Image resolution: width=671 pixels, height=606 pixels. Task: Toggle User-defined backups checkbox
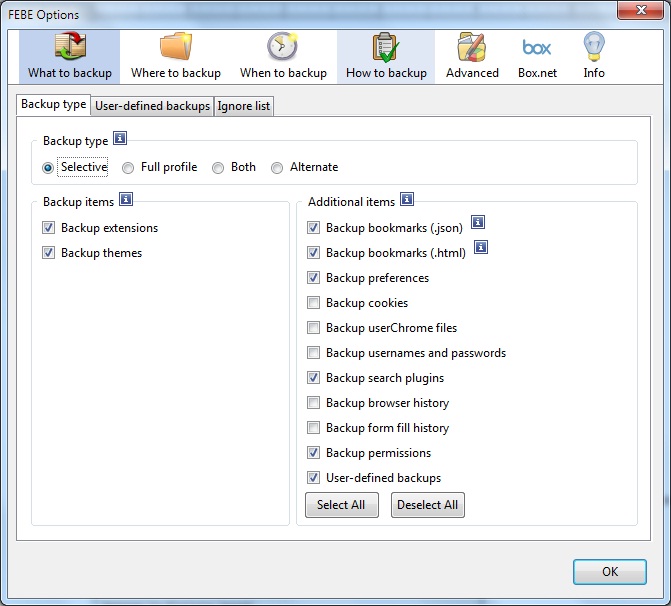point(313,477)
